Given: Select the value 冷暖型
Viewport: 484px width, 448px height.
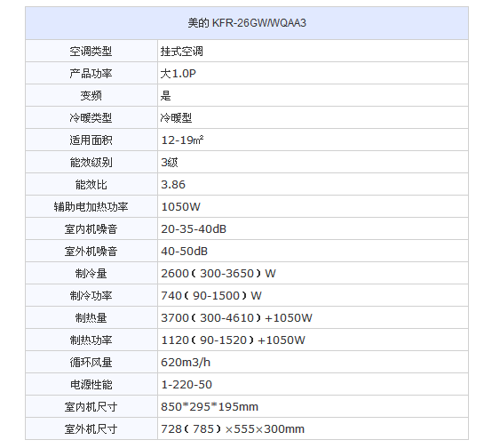Looking at the screenshot, I should coord(176,118).
